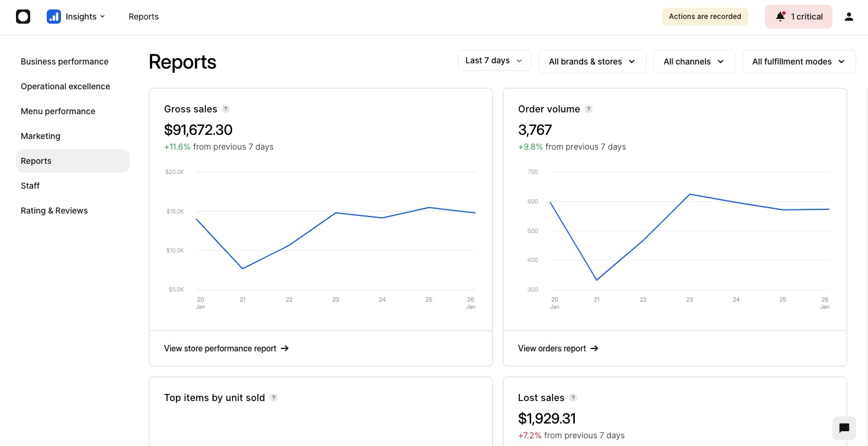
Task: Open All brands & stores filter
Action: click(592, 62)
